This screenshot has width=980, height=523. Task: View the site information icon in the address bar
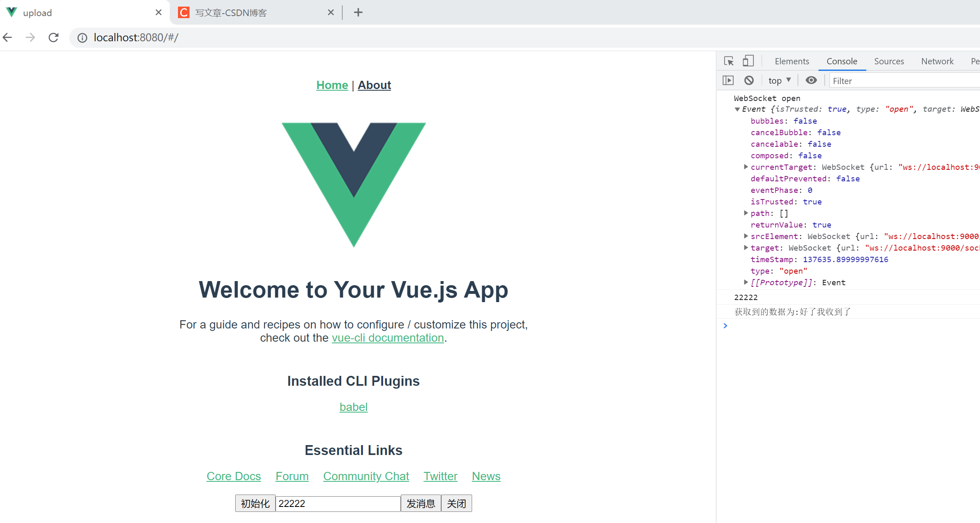[82, 38]
